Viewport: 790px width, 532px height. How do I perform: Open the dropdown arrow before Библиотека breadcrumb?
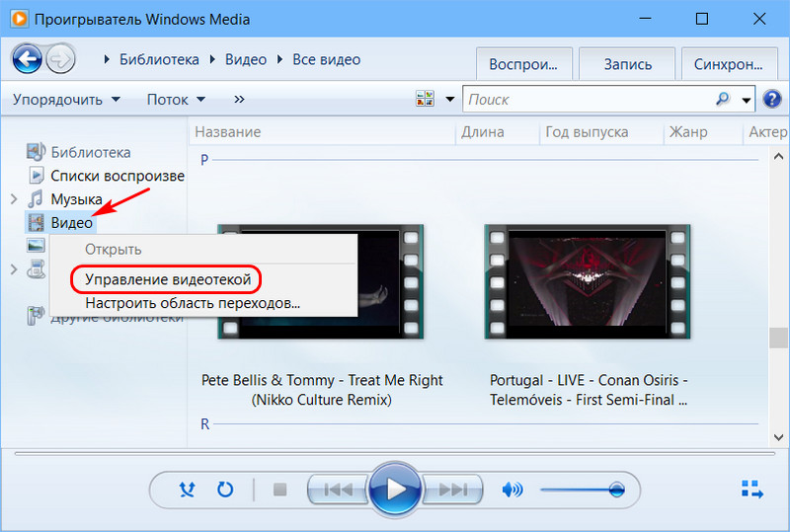[x=107, y=59]
